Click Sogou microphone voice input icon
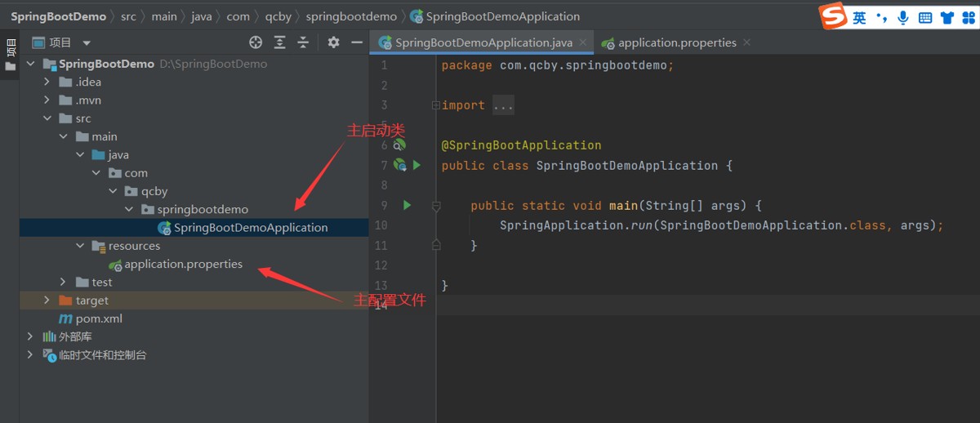Screen dimensions: 980x423 click(903, 17)
